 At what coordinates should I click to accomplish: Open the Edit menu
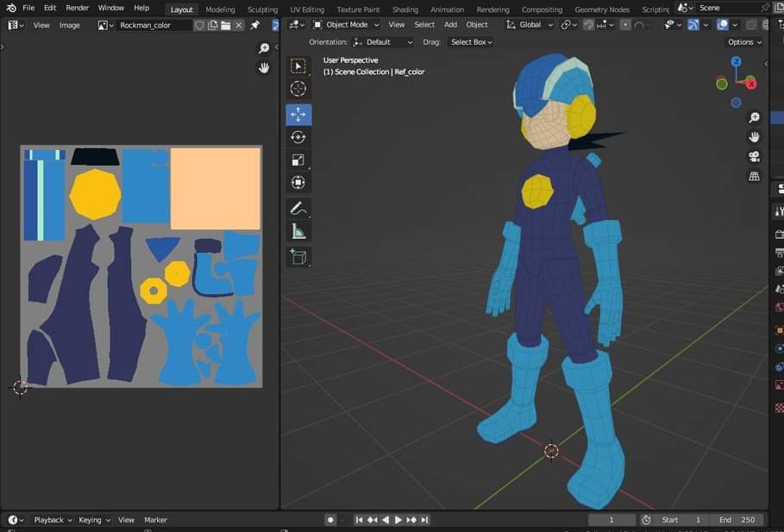[x=50, y=8]
